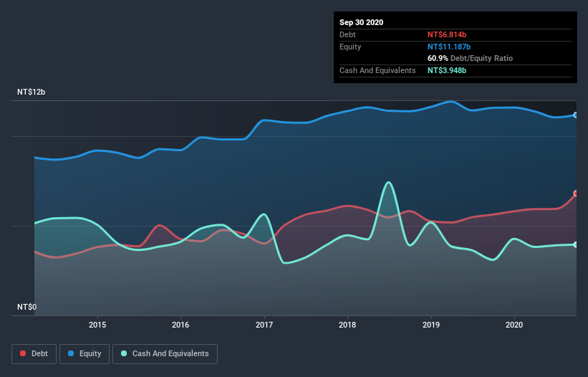Click the blue Equity endpoint marker
The image size is (588, 377).
[576, 115]
